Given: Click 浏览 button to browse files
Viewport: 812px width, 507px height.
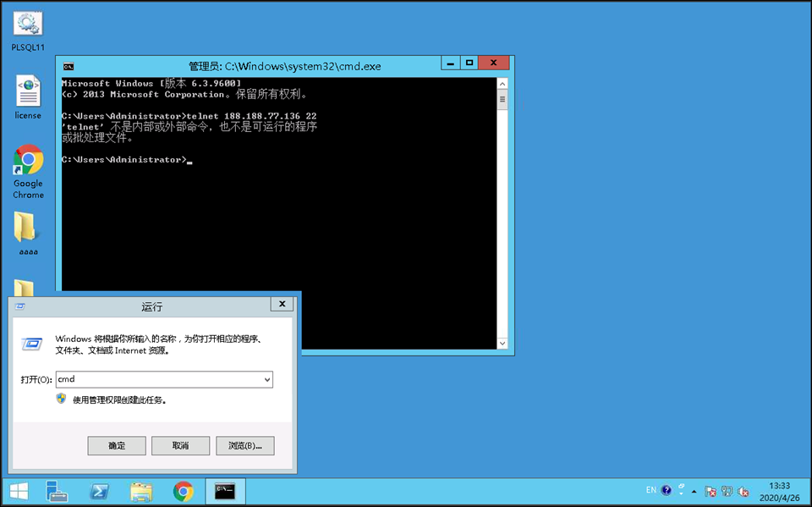Looking at the screenshot, I should coord(244,445).
